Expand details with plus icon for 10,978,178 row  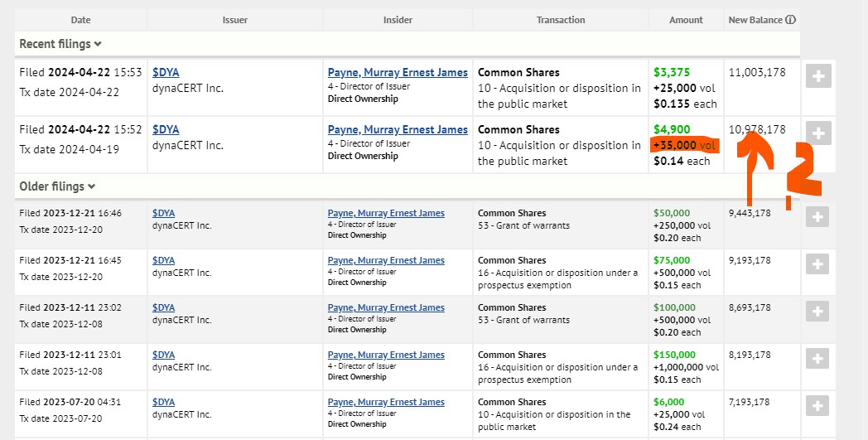818,133
